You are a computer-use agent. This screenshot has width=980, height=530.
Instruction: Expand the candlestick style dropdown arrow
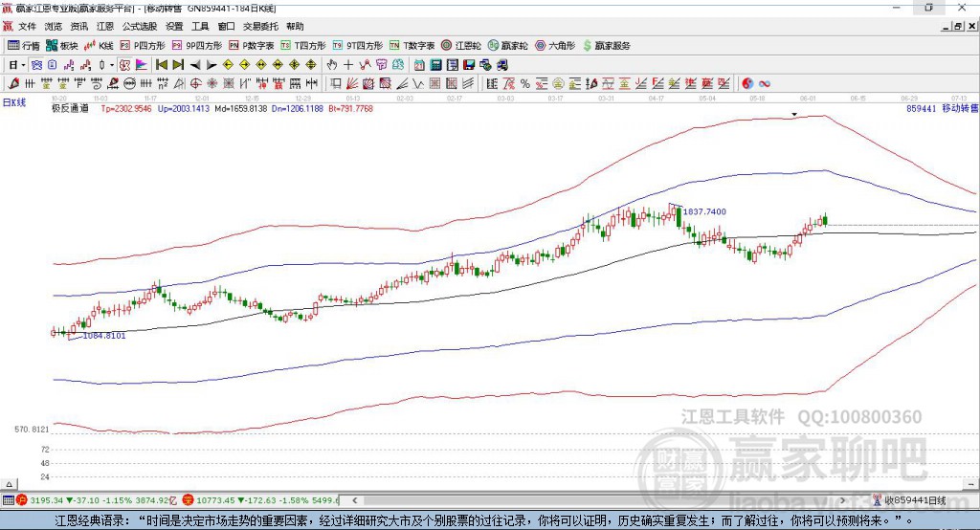111,65
